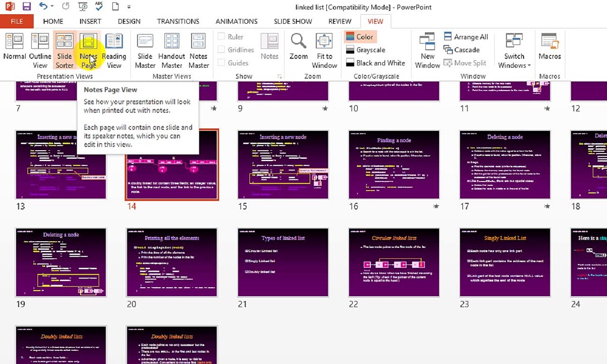Enable the Guides checkbox
Image resolution: width=607 pixels, height=364 pixels.
[221, 63]
